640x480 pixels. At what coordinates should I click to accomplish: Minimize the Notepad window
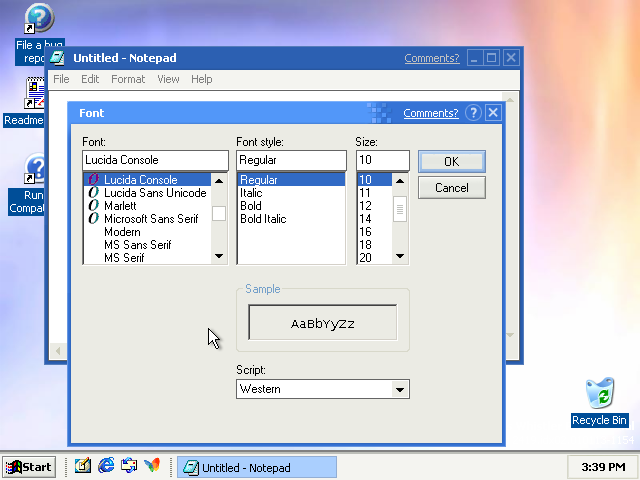(475, 58)
